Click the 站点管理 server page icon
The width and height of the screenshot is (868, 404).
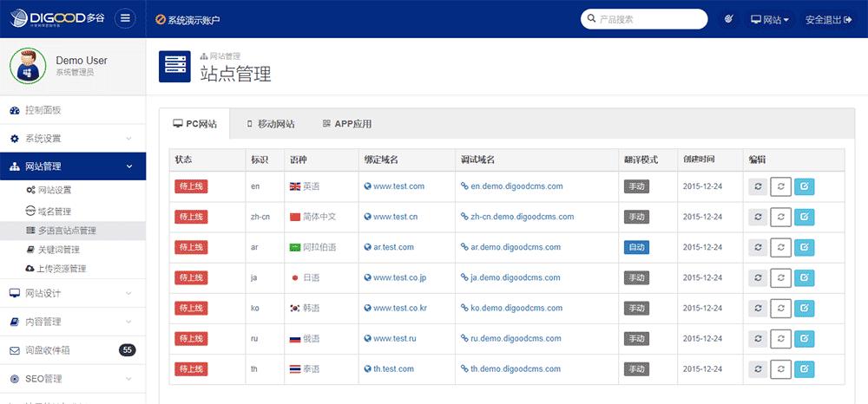[x=175, y=66]
